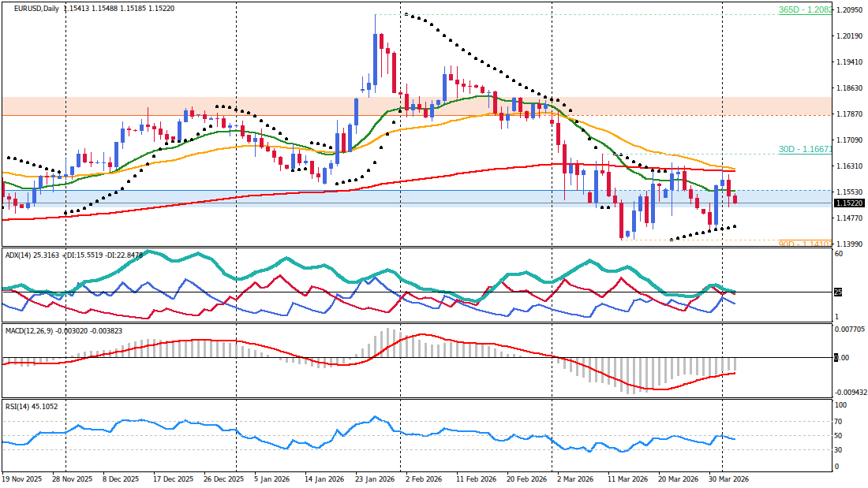
Task: Click the 1.20190 price axis label
Action: (850, 36)
